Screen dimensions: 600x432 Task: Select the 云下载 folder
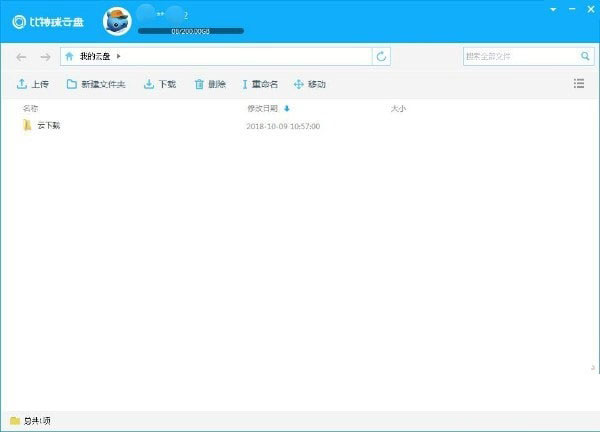point(48,126)
